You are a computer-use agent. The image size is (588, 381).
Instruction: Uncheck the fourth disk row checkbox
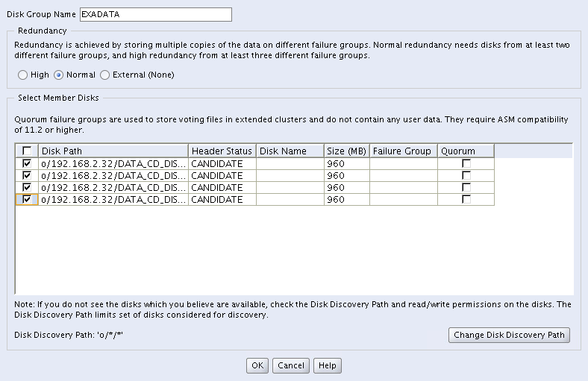click(28, 199)
